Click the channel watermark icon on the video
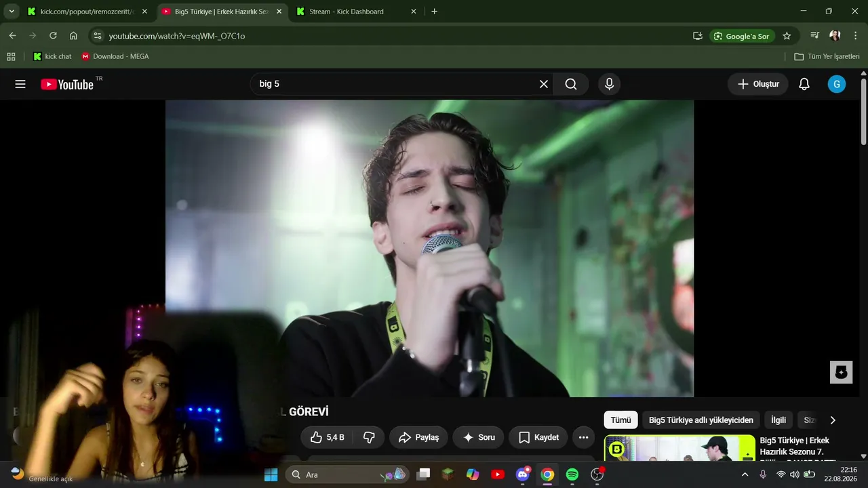 (841, 372)
